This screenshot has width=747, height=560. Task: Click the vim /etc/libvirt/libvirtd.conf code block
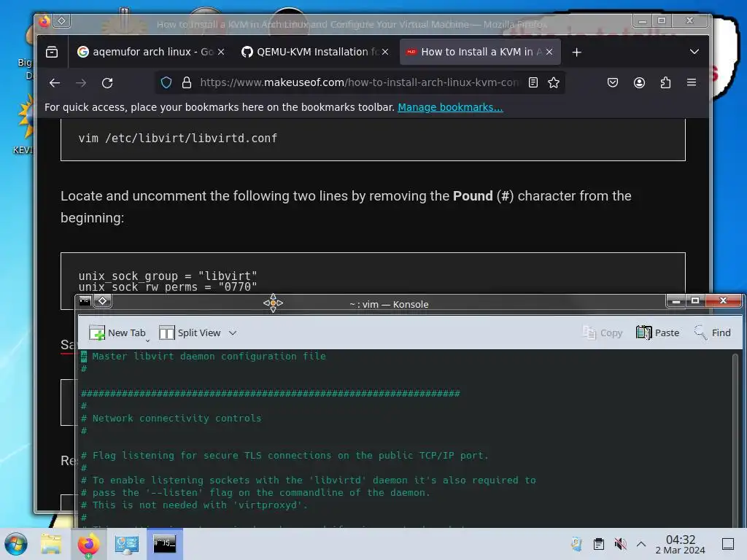pos(373,139)
